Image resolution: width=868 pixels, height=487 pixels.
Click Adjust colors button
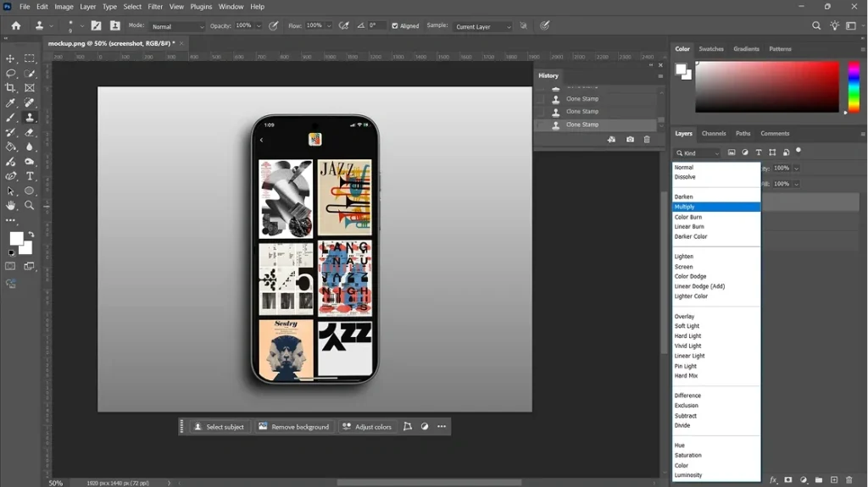(x=367, y=427)
